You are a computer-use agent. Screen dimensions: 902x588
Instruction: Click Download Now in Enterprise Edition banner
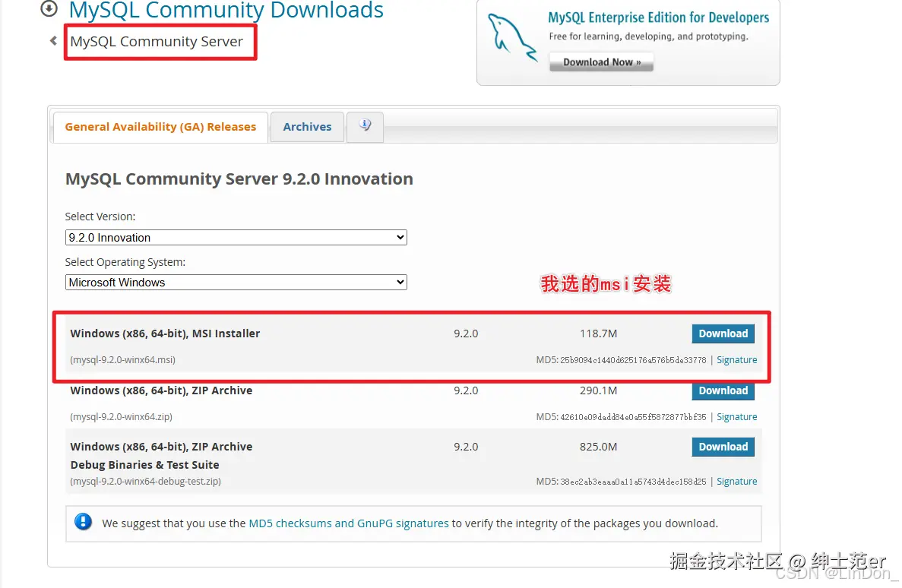[x=601, y=62]
